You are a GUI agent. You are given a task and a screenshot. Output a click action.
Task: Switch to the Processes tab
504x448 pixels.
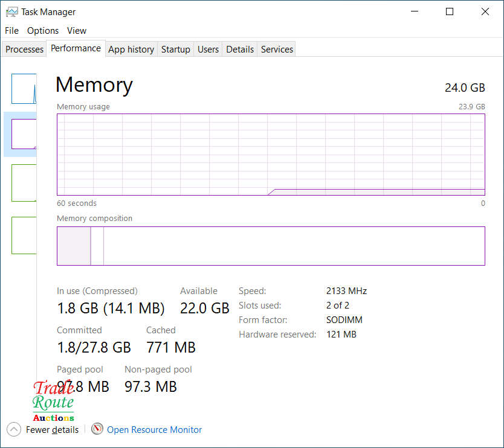(25, 50)
